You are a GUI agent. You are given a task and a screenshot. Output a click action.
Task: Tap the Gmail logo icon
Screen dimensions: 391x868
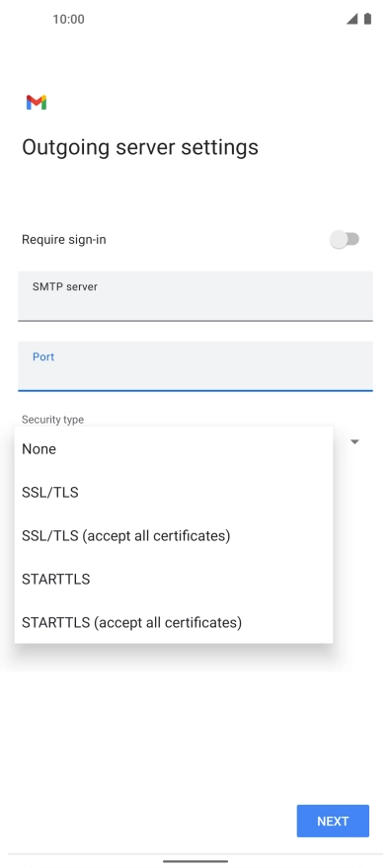pos(37,103)
